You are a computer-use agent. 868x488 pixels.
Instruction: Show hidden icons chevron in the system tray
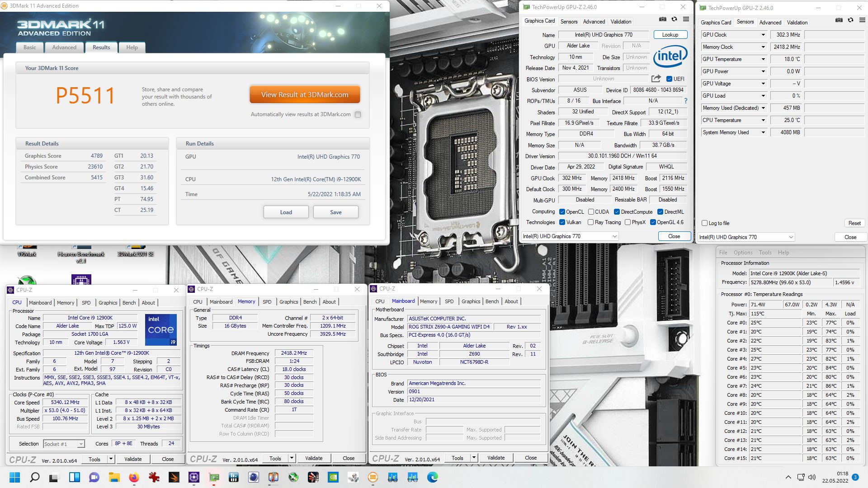(788, 477)
